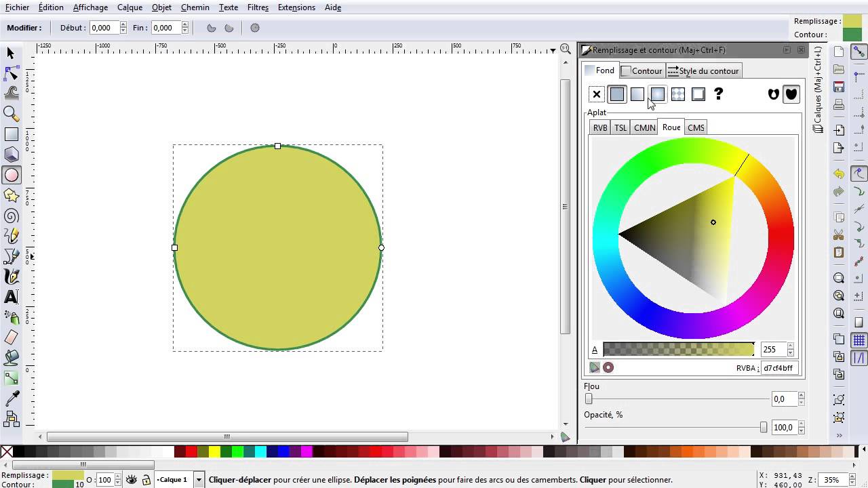
Task: Switch to the Style du contour tab
Action: pos(703,70)
